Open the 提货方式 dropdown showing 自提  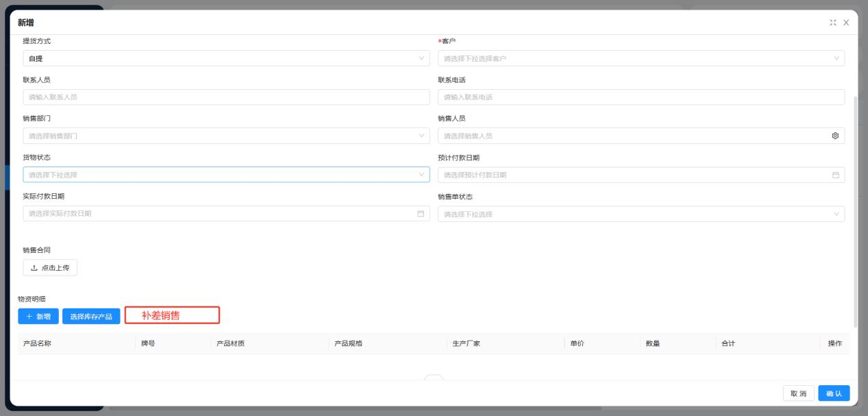[226, 58]
